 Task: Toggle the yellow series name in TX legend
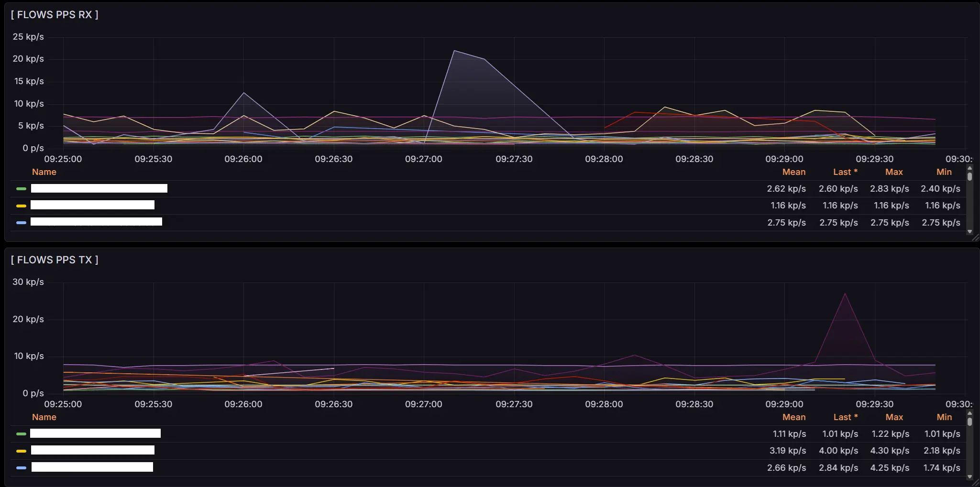pos(93,450)
